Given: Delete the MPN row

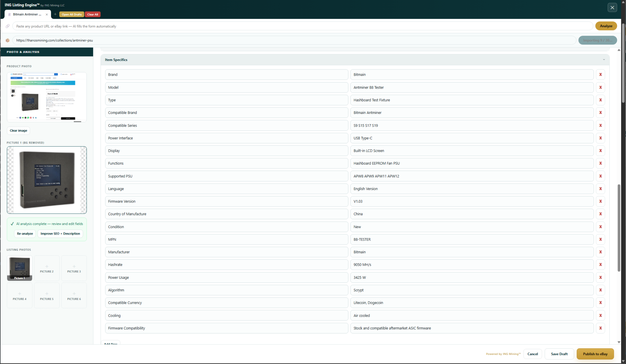Looking at the screenshot, I should 600,239.
